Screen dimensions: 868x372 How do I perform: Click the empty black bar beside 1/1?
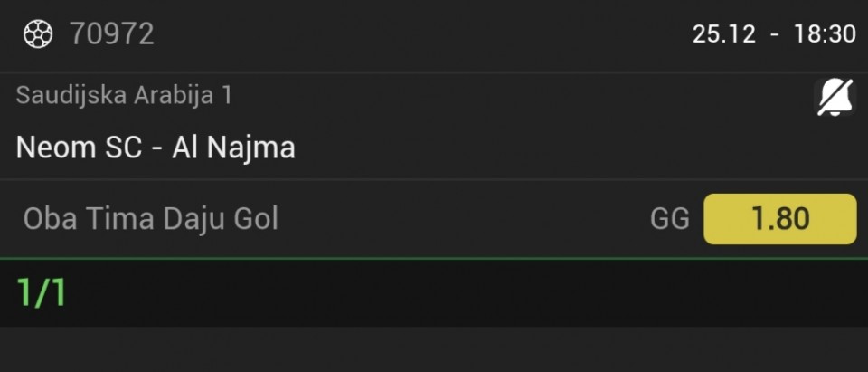(x=452, y=293)
